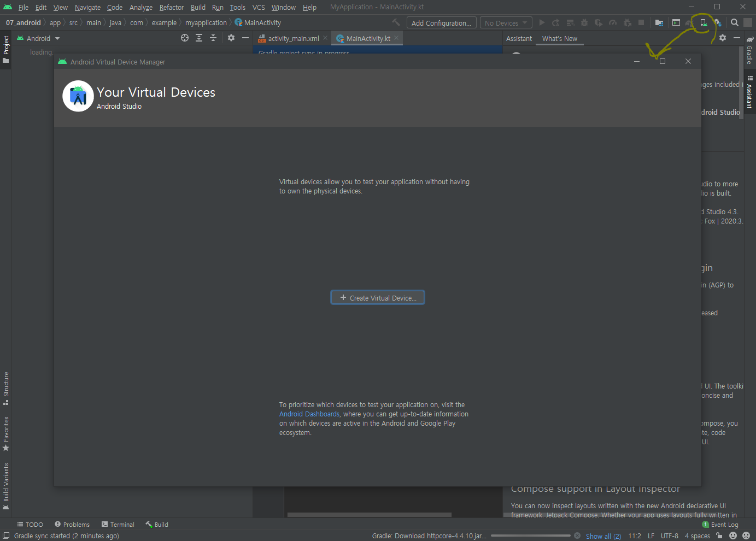Switch to the Assistant tab

(519, 38)
